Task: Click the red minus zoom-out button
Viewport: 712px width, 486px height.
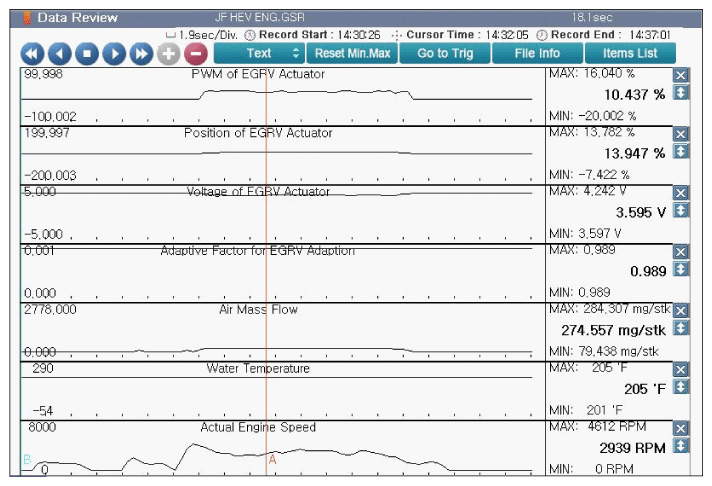Action: pyautogui.click(x=195, y=53)
